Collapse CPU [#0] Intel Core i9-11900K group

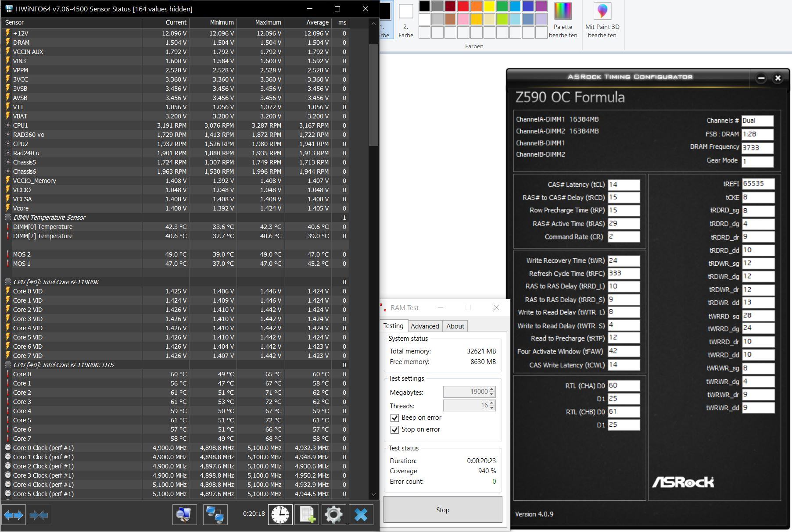click(x=8, y=282)
